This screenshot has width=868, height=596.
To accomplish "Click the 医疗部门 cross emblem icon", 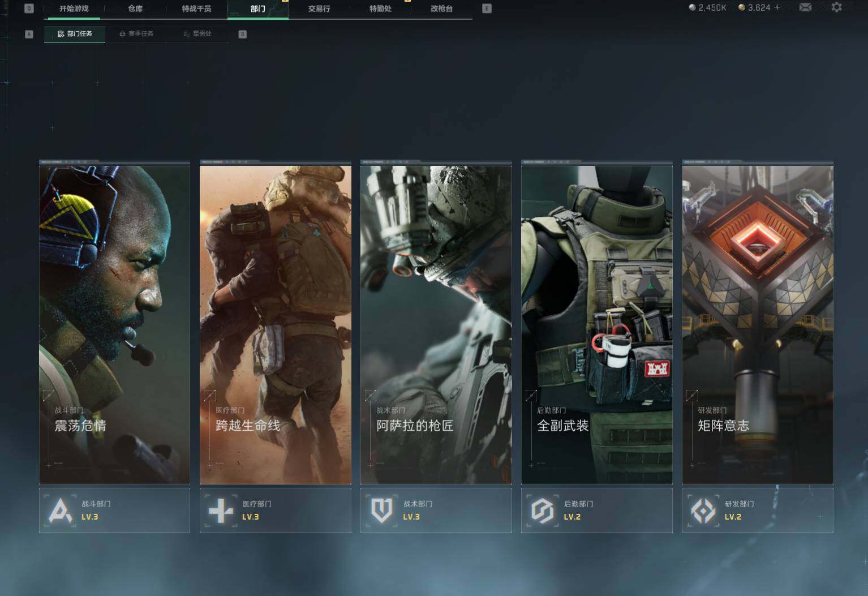I will tap(221, 511).
